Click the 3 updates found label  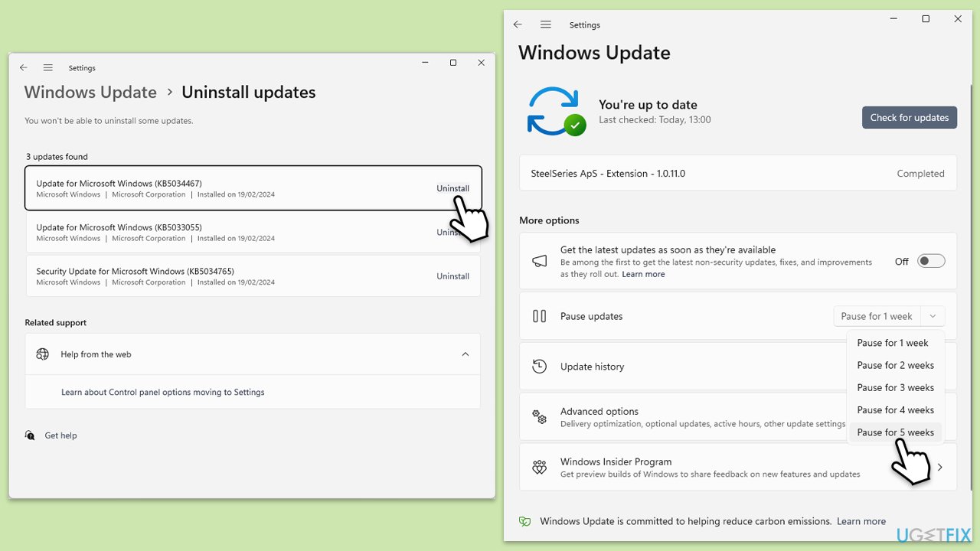pyautogui.click(x=57, y=157)
